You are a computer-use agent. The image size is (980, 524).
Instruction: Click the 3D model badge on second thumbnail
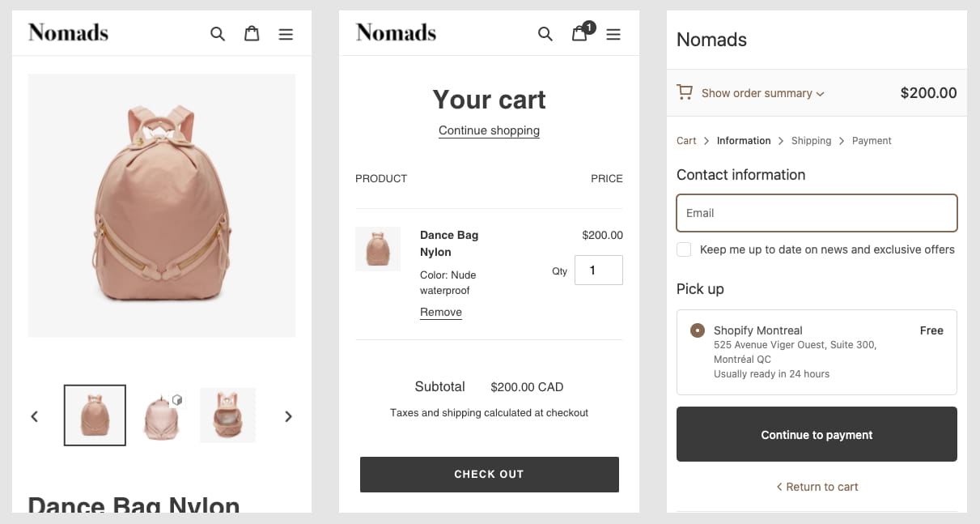tap(179, 399)
